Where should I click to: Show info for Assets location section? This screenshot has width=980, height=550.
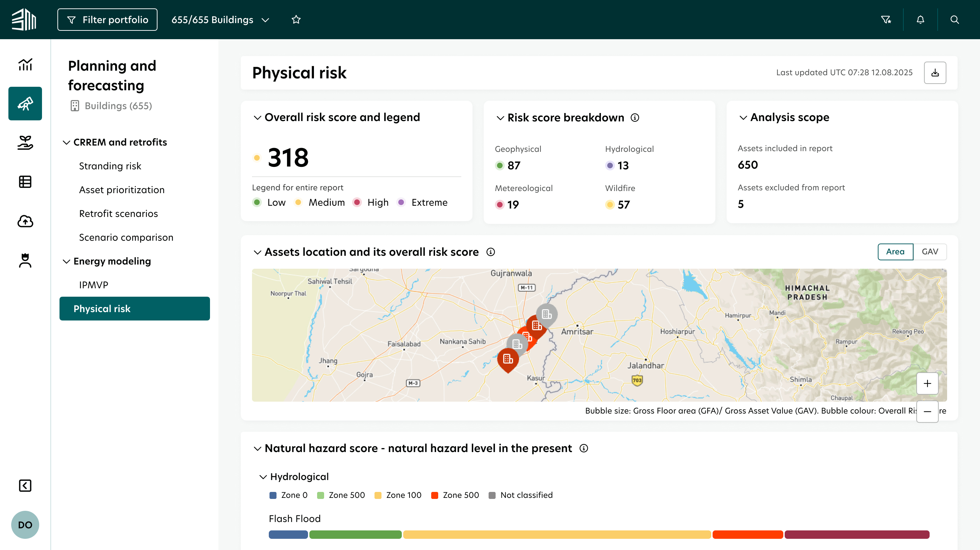(491, 252)
